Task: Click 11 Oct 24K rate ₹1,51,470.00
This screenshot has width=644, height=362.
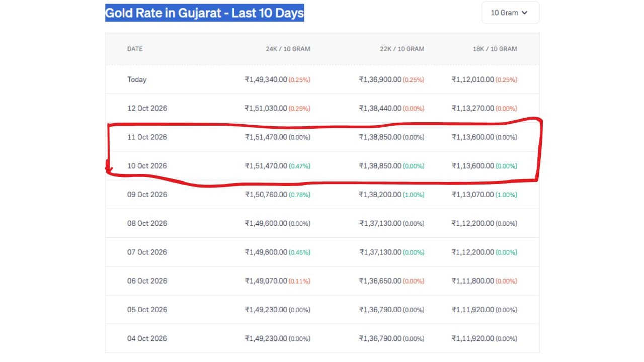Action: (266, 137)
